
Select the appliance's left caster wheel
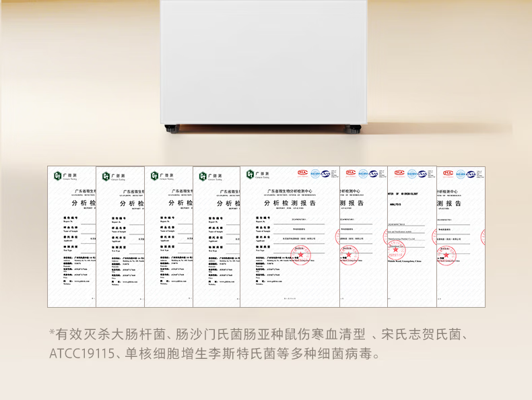point(170,127)
